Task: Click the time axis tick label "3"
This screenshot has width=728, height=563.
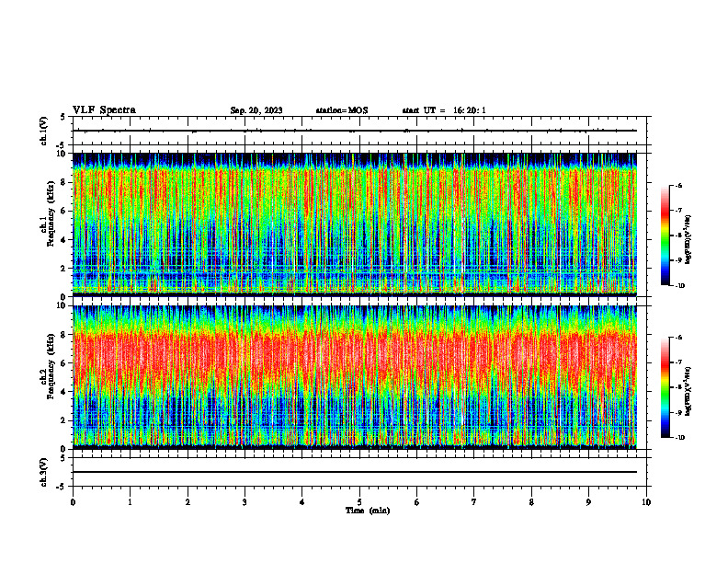Action: (245, 502)
